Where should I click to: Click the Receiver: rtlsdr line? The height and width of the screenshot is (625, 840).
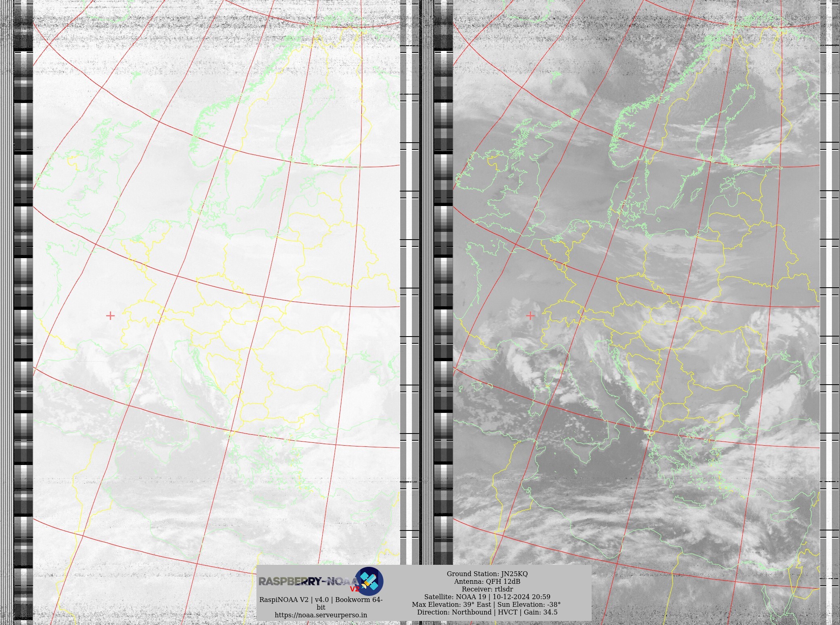tap(487, 589)
